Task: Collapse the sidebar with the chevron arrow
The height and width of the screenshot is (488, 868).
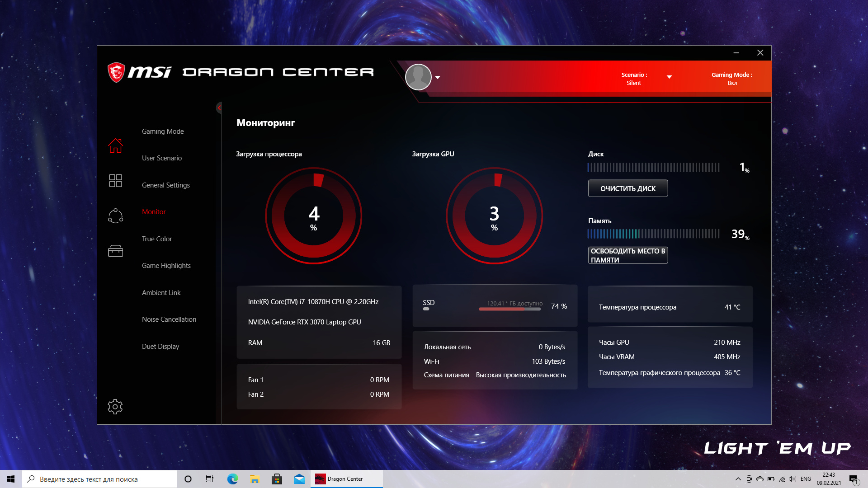Action: pos(219,108)
